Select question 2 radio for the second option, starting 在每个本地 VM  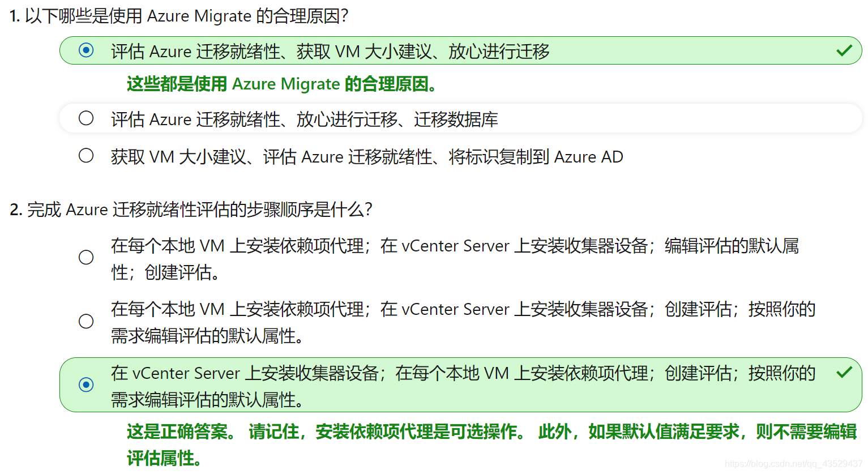tap(86, 321)
